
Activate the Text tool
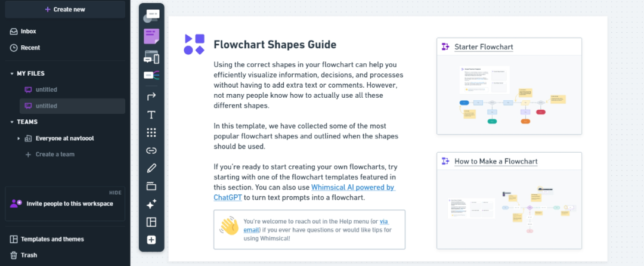151,115
